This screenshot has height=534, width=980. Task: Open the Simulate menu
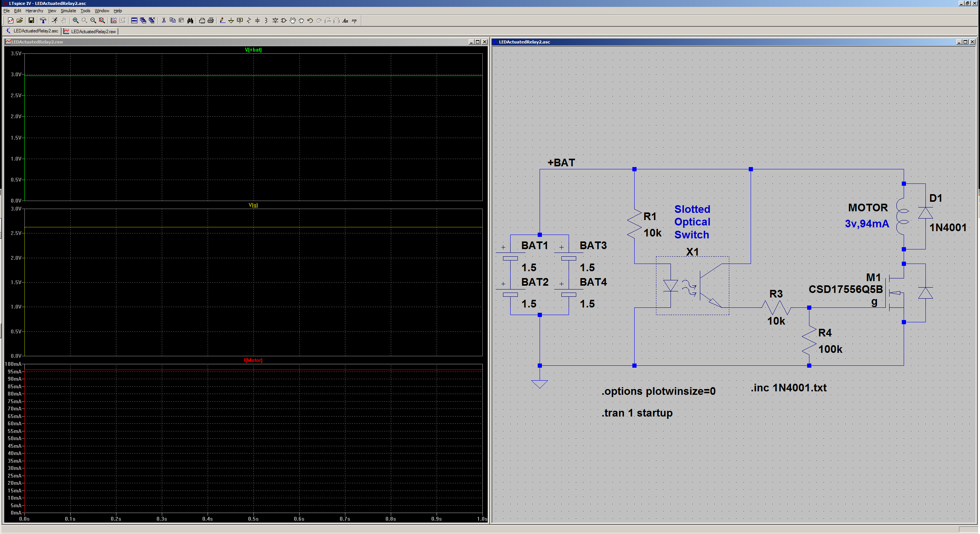68,11
